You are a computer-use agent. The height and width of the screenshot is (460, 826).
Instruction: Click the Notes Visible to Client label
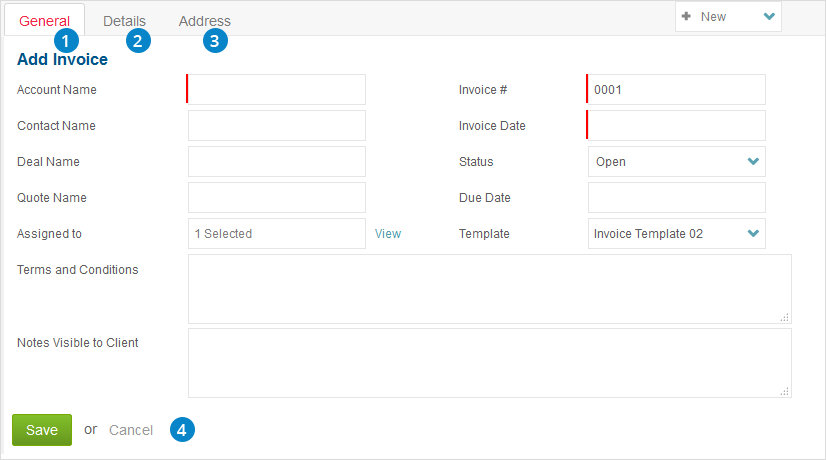(77, 342)
